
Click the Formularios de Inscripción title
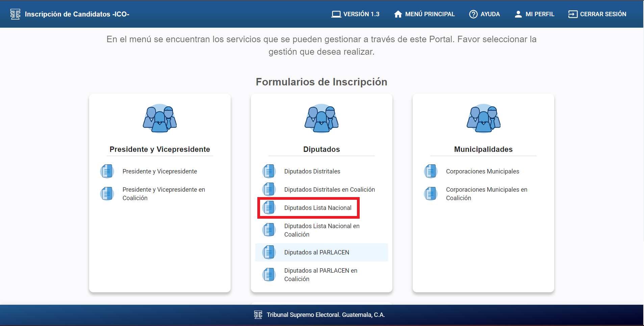coord(321,82)
